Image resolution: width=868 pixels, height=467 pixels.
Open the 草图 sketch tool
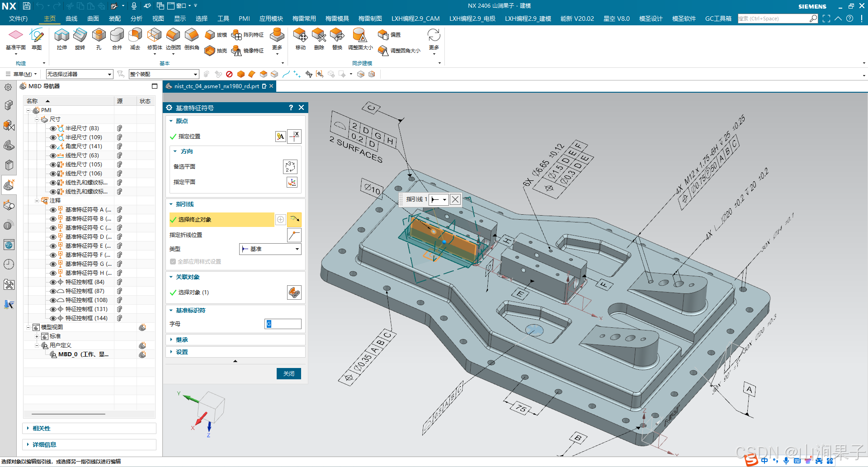(x=37, y=39)
